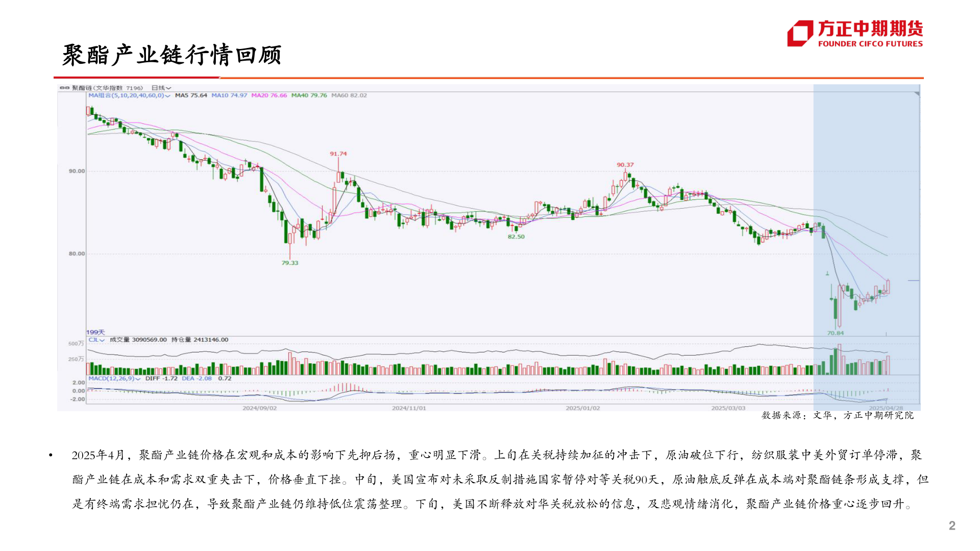This screenshot has height=551, width=980.
Task: Click the DIFF -1.72 value label
Action: 161,378
